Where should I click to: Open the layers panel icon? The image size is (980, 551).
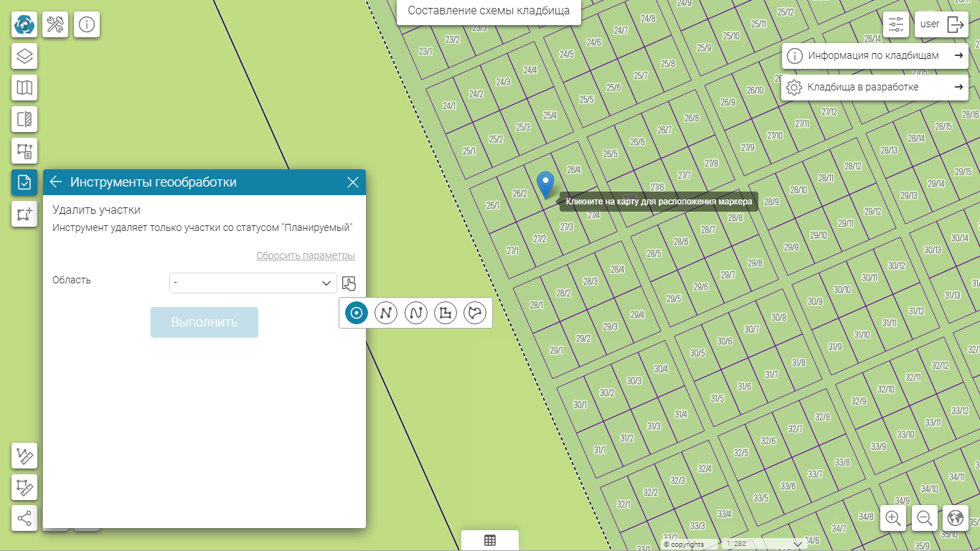[24, 56]
